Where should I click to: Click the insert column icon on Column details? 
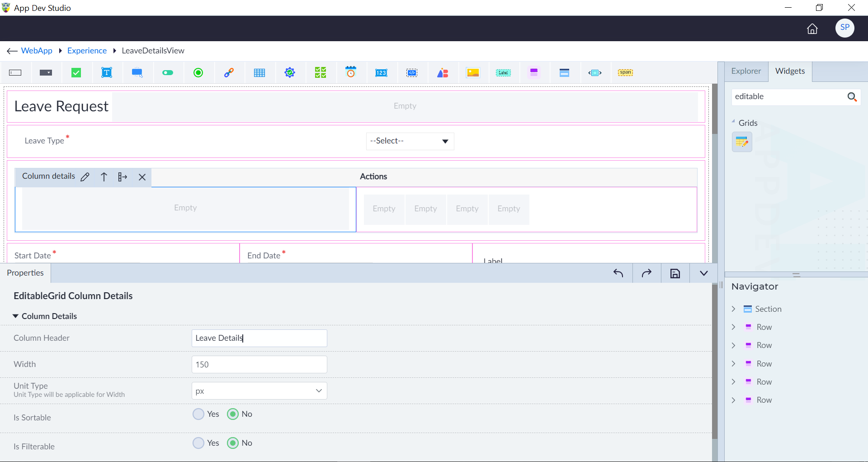(x=123, y=177)
